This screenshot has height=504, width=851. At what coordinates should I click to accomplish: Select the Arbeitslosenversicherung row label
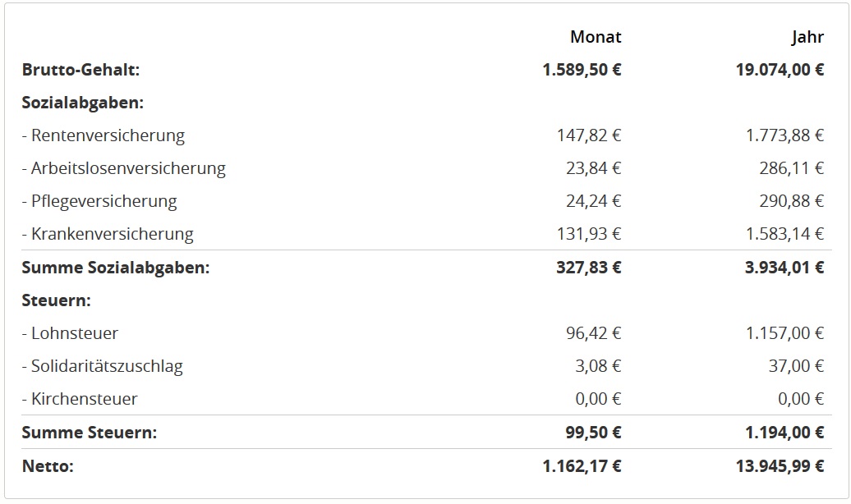point(124,168)
